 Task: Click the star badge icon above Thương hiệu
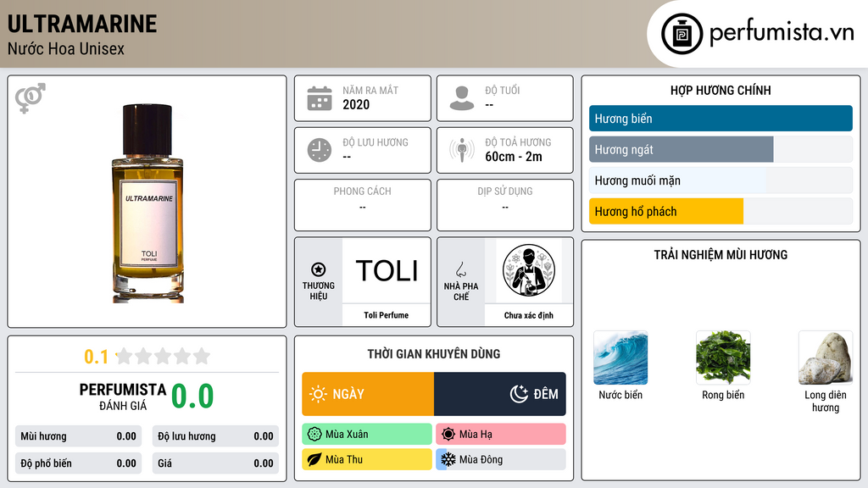click(x=319, y=269)
